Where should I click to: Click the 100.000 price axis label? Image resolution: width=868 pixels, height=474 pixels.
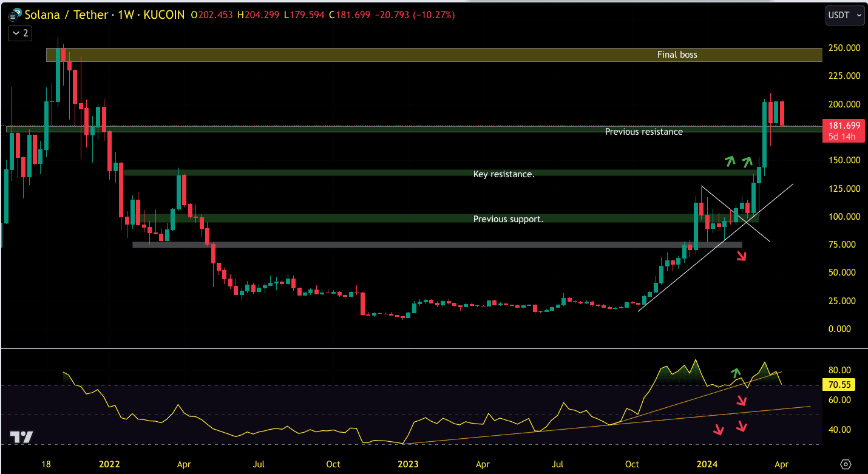pos(844,217)
